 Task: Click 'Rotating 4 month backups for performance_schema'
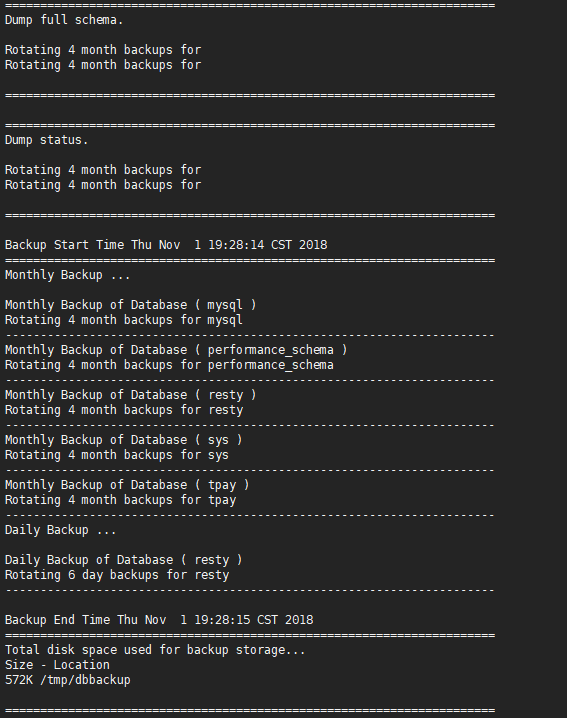(169, 365)
